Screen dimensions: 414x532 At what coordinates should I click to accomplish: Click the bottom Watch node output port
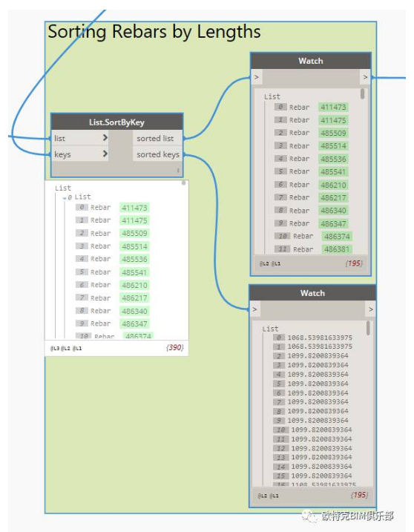click(x=370, y=309)
